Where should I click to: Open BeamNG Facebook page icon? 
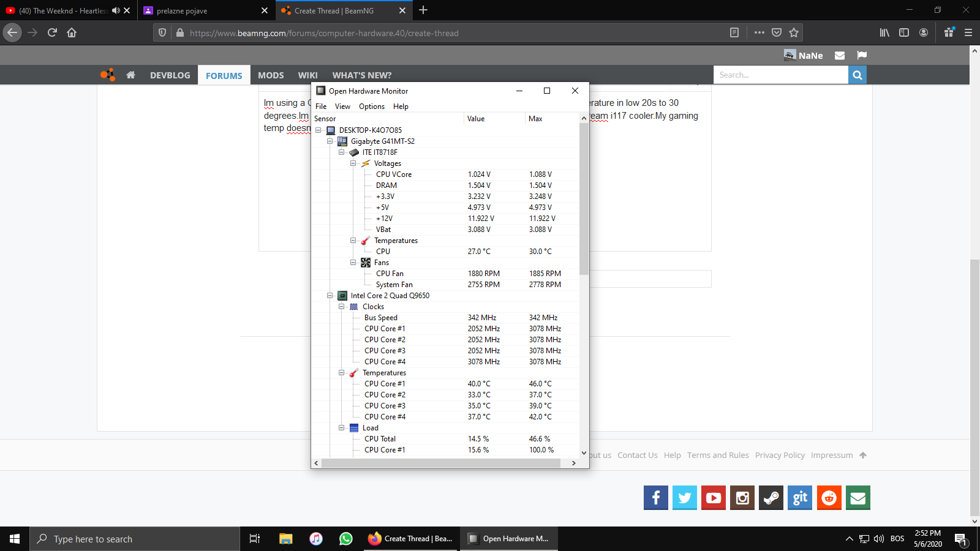click(x=656, y=498)
